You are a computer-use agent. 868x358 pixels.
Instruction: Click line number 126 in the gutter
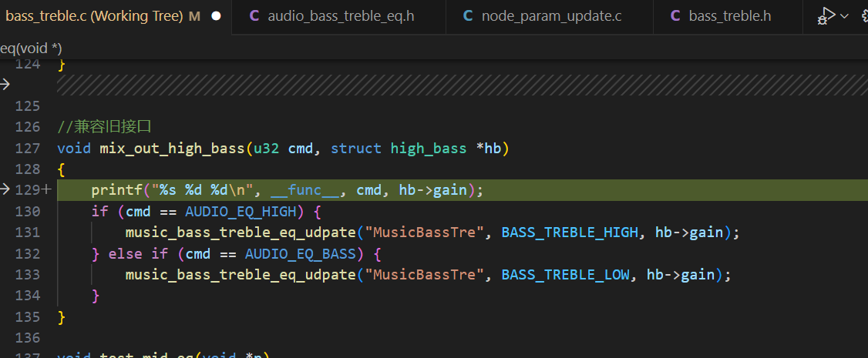click(28, 127)
